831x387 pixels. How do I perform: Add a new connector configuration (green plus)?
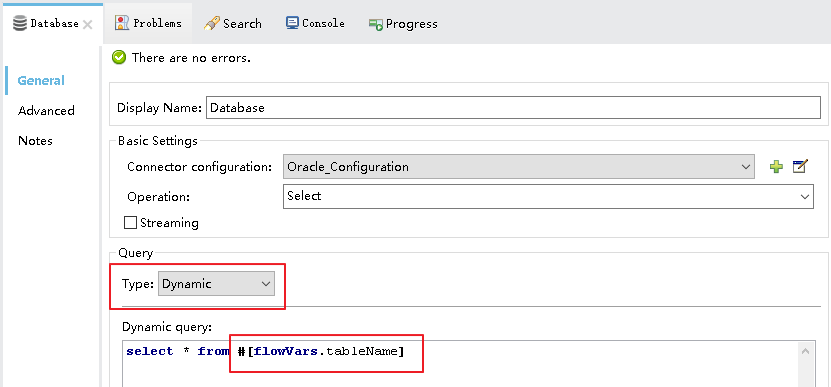point(776,167)
